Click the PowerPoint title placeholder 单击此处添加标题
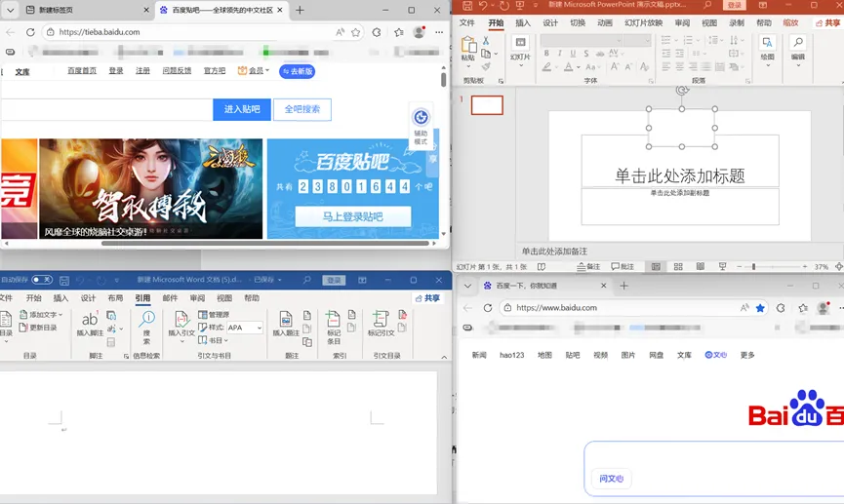 pyautogui.click(x=680, y=175)
